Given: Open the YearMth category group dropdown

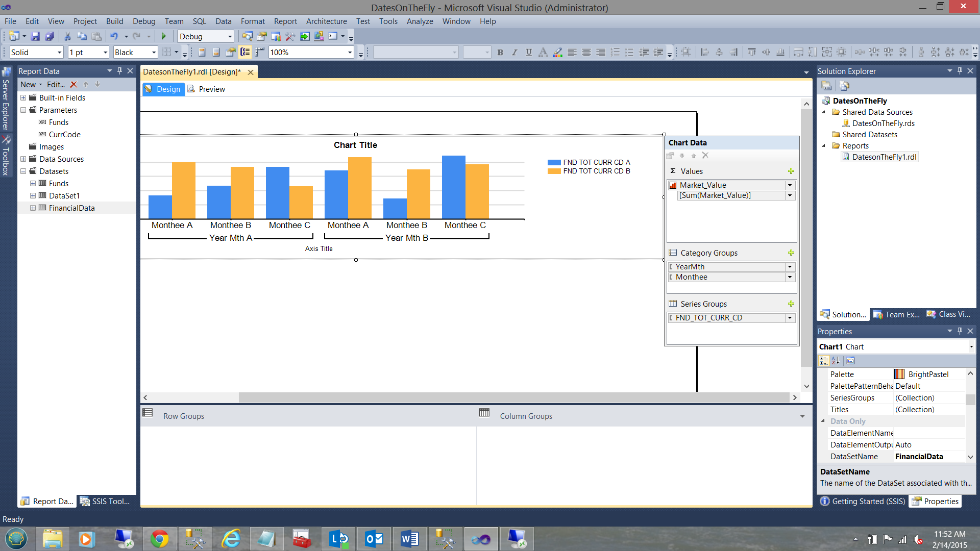Looking at the screenshot, I should [790, 267].
